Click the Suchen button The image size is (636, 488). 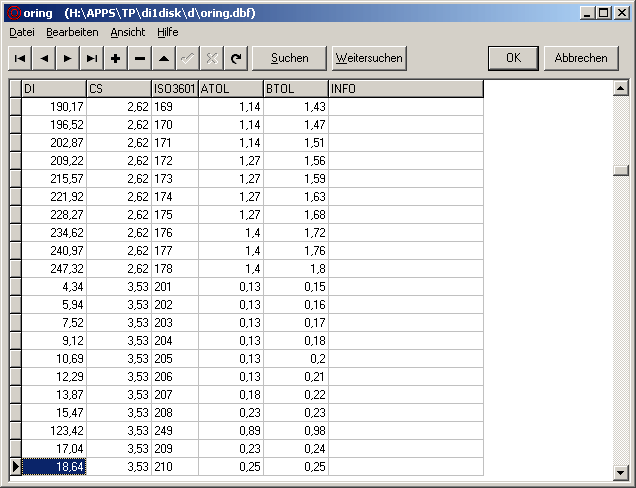[x=289, y=58]
